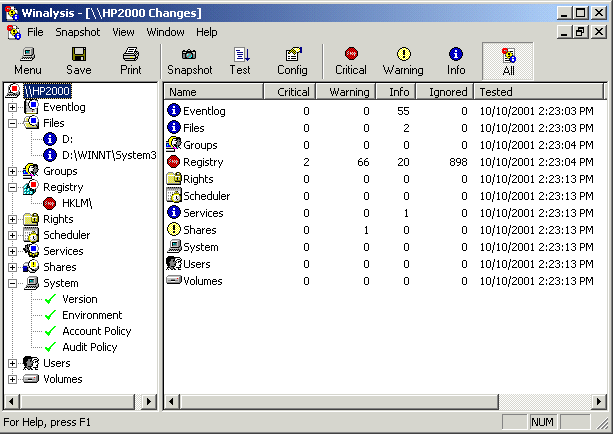This screenshot has height=434, width=613.
Task: Filter by Warning toolbar button
Action: 403,61
